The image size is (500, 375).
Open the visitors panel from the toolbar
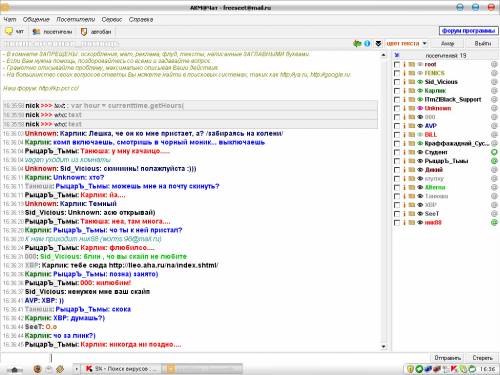52,32
